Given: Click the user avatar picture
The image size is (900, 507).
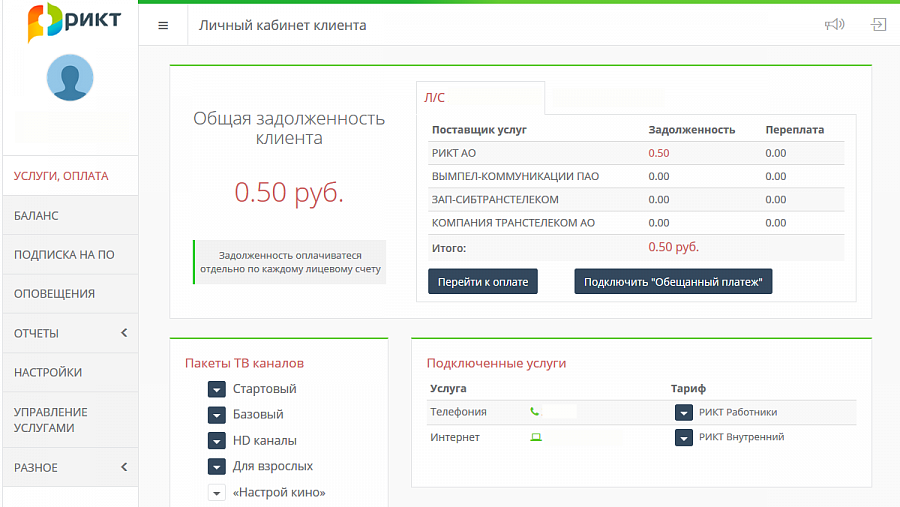Looking at the screenshot, I should pos(70,78).
